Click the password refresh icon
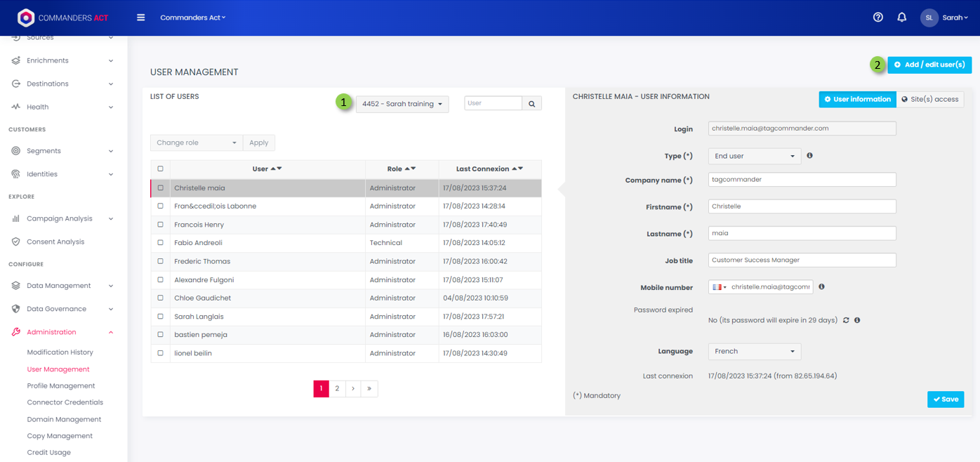This screenshot has width=980, height=462. click(x=846, y=320)
